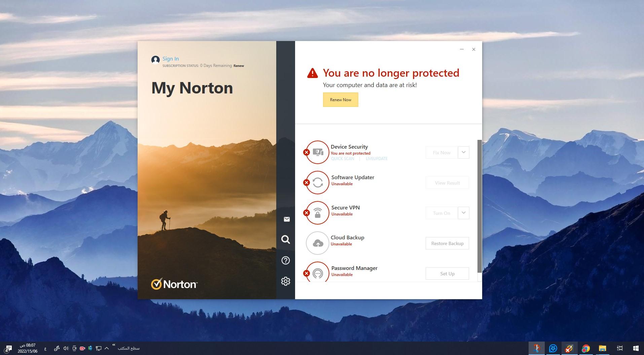Switch to Chrome in the taskbar
Screen dimensions: 644x355
point(586,348)
